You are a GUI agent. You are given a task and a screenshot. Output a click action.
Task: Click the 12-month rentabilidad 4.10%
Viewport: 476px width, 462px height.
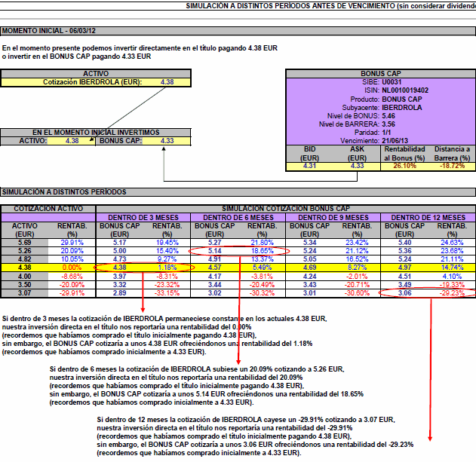[452, 277]
